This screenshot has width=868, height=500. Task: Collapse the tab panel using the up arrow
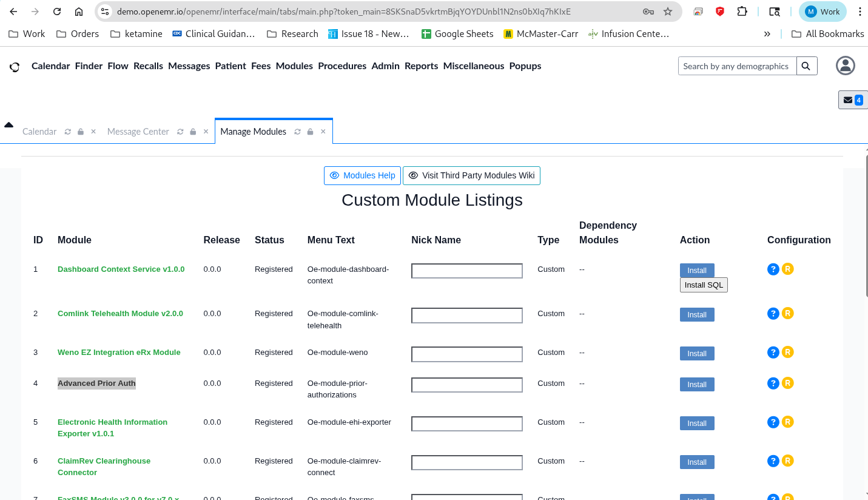coord(8,125)
